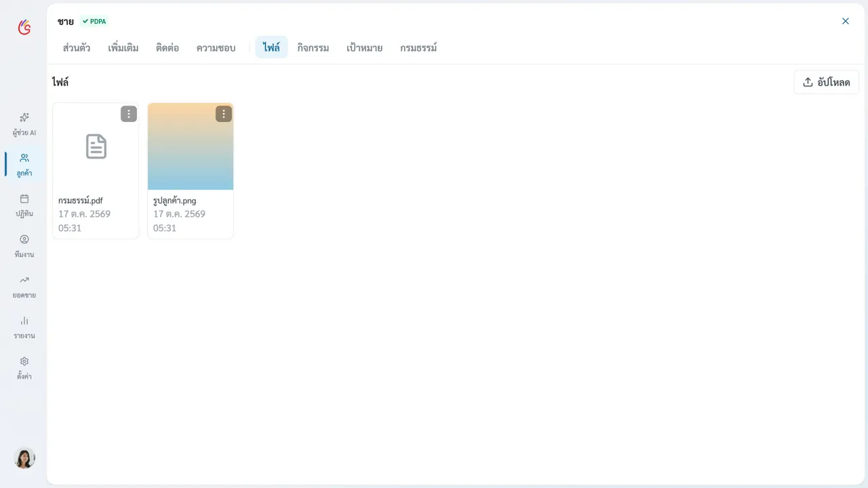
Task: Open the ทีมงาน team page
Action: click(x=24, y=246)
